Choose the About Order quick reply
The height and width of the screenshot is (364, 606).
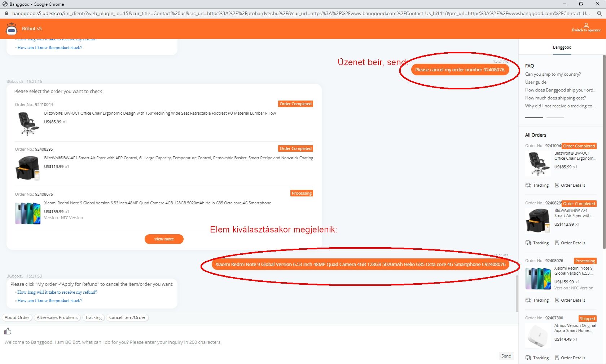[17, 318]
